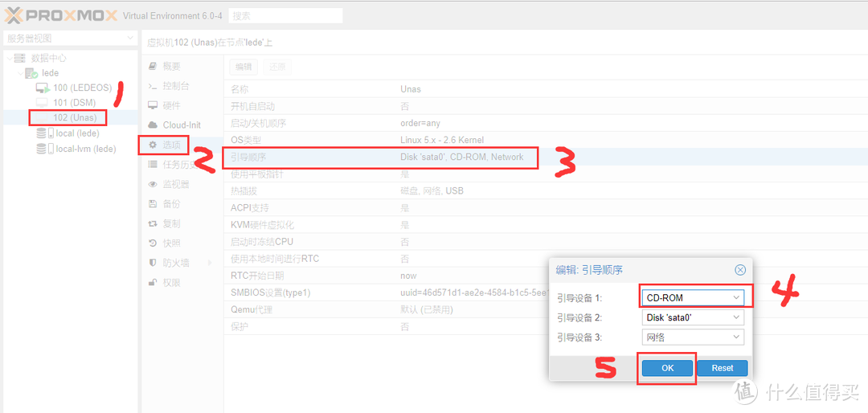The image size is (868, 413).
Task: Click the 搜索 search field
Action: coord(285,15)
